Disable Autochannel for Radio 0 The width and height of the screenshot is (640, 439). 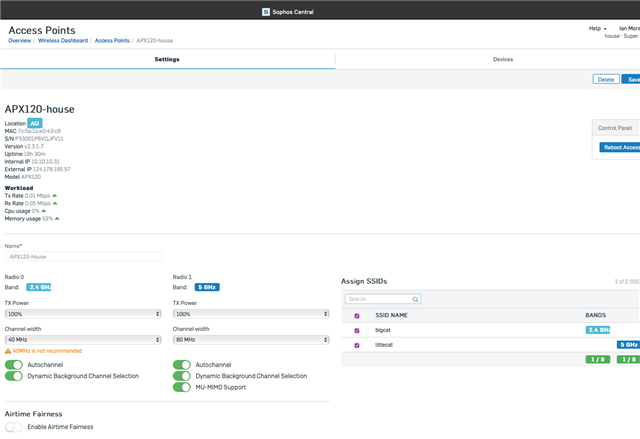[x=14, y=365]
